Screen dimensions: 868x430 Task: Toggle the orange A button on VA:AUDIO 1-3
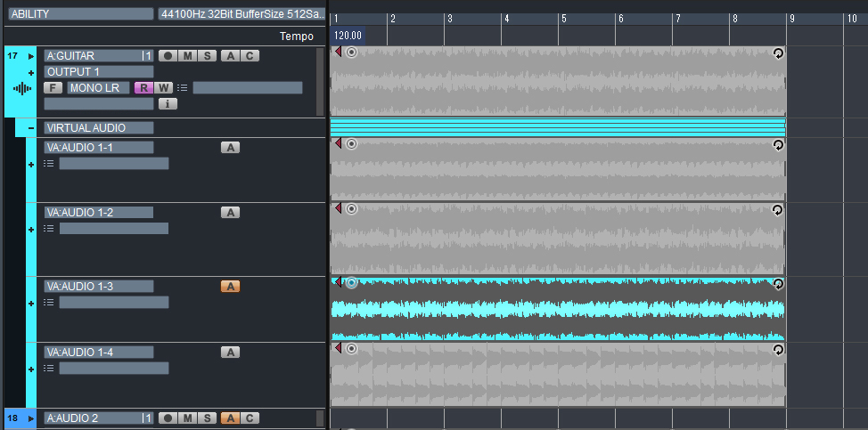230,287
